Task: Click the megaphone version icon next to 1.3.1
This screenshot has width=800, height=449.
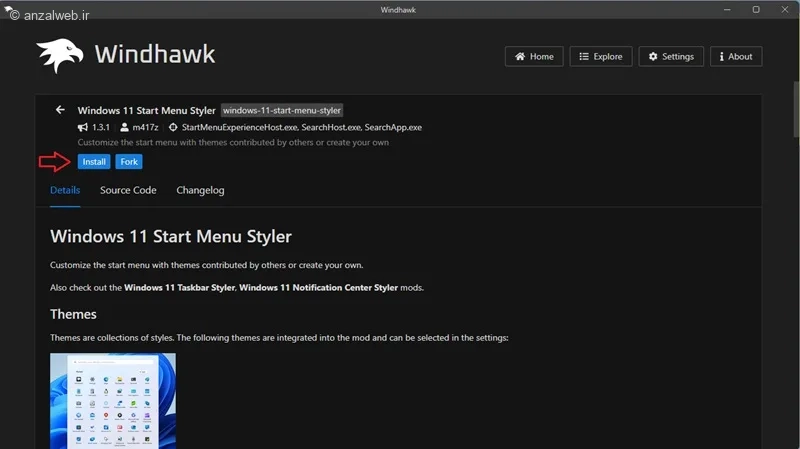Action: [x=82, y=128]
